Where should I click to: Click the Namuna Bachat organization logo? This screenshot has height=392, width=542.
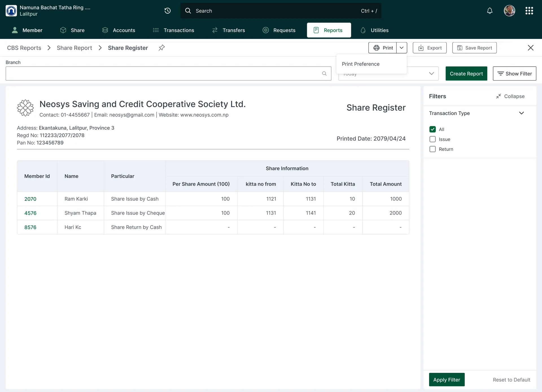coord(11,11)
